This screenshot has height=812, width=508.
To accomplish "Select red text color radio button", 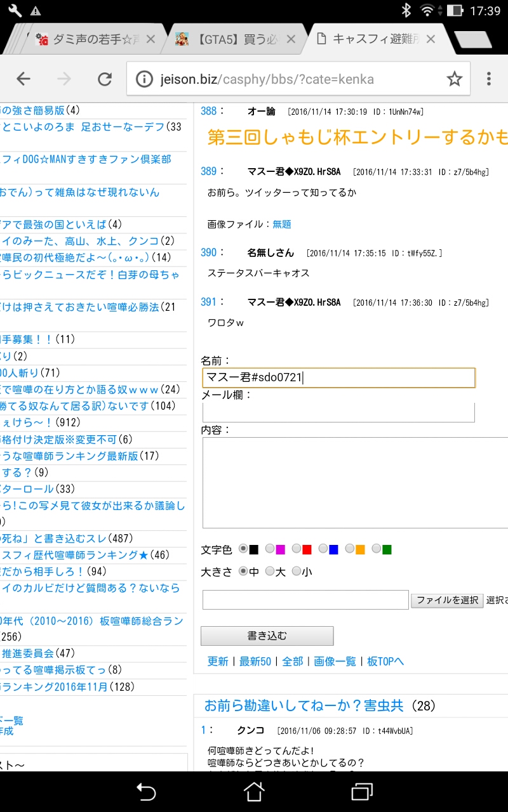I will (x=297, y=549).
